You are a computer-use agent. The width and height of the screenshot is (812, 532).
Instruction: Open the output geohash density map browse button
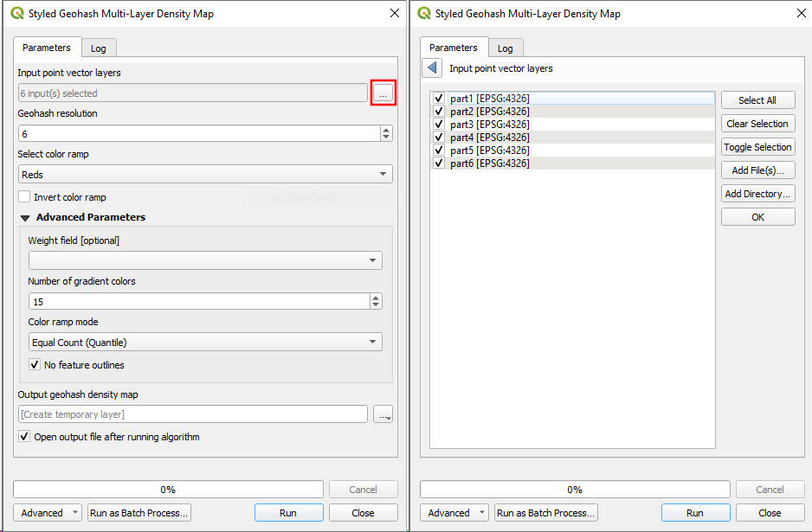383,414
